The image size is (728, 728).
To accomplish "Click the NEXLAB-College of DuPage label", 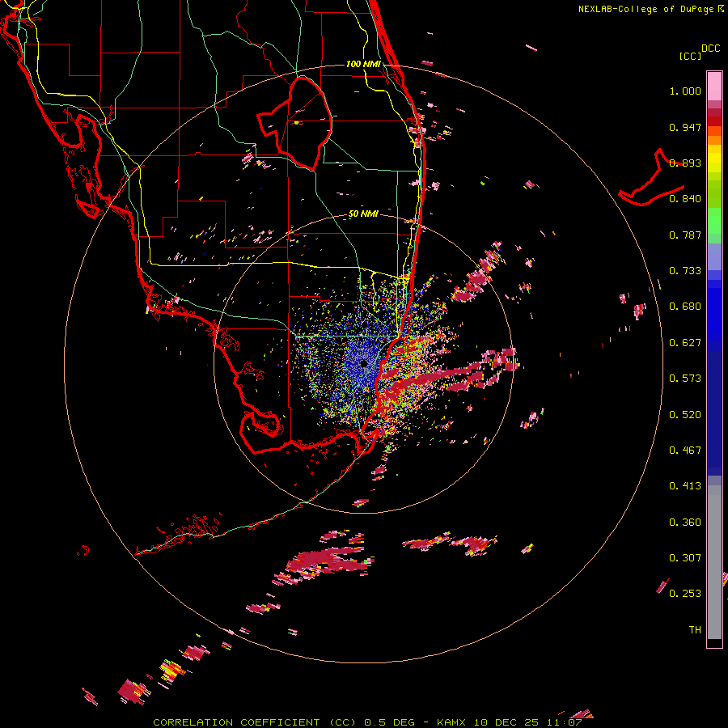I will (645, 9).
